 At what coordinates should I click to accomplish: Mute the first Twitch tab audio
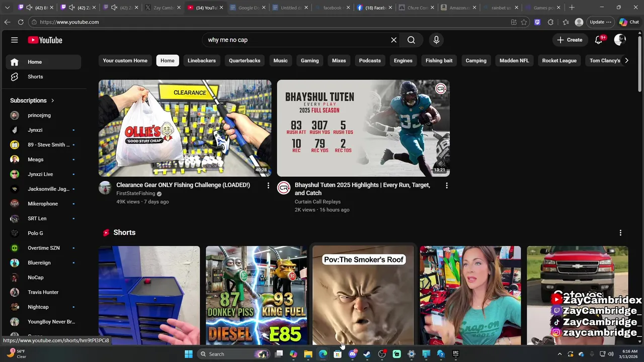[x=29, y=8]
